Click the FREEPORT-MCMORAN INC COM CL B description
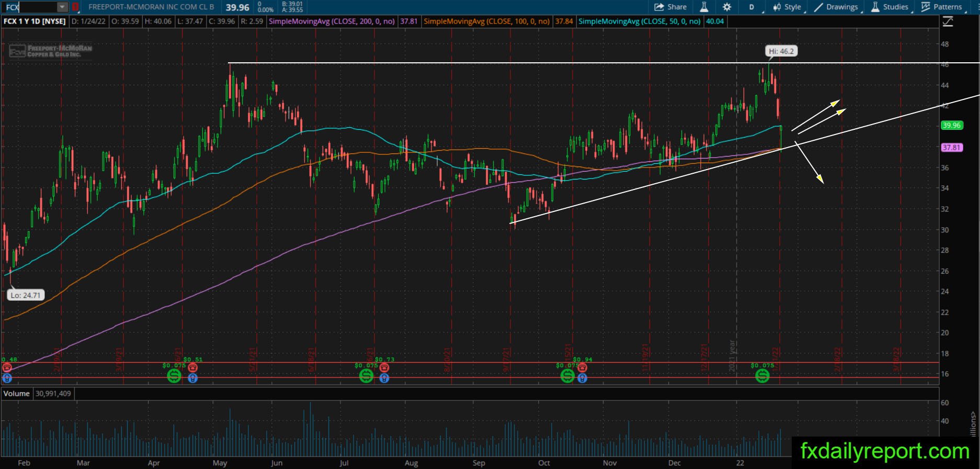The image size is (980, 469). 151,7
